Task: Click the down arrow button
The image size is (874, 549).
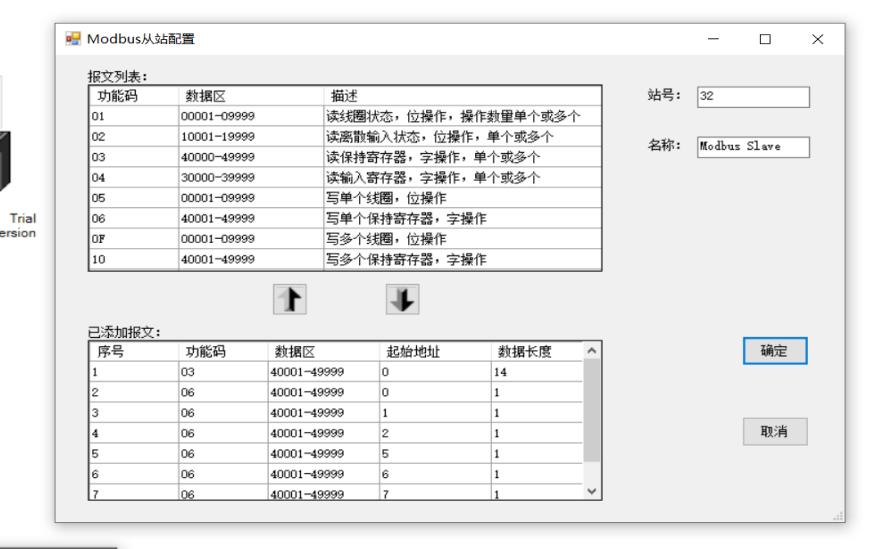Action: [402, 299]
